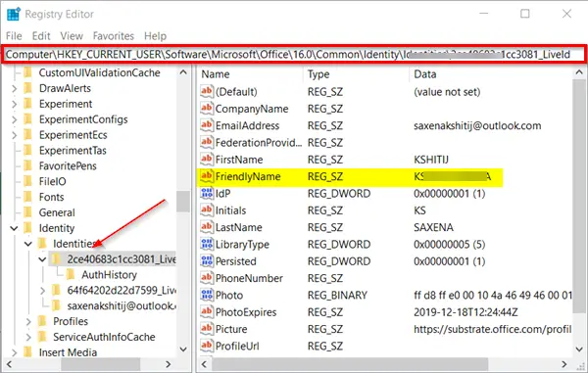Click the Initials string value icon
Image resolution: width=588 pixels, height=373 pixels.
tap(207, 210)
